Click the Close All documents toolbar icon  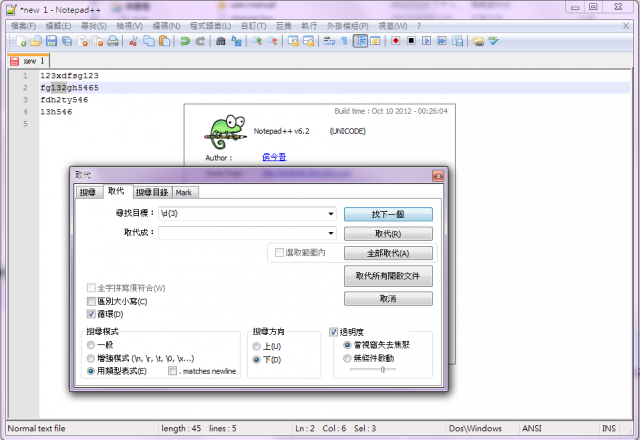pyautogui.click(x=98, y=41)
